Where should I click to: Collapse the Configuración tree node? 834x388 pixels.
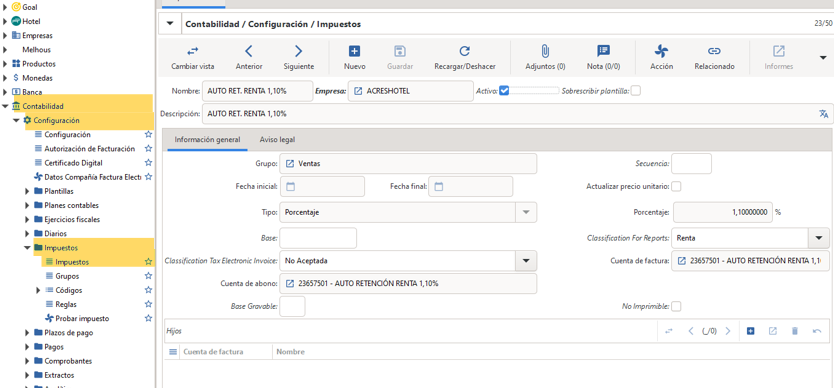[16, 120]
